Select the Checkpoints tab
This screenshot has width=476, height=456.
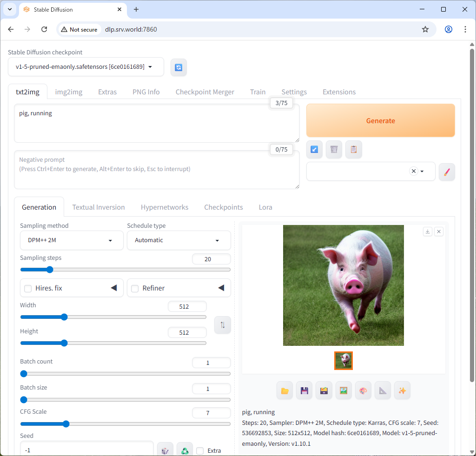click(x=224, y=207)
